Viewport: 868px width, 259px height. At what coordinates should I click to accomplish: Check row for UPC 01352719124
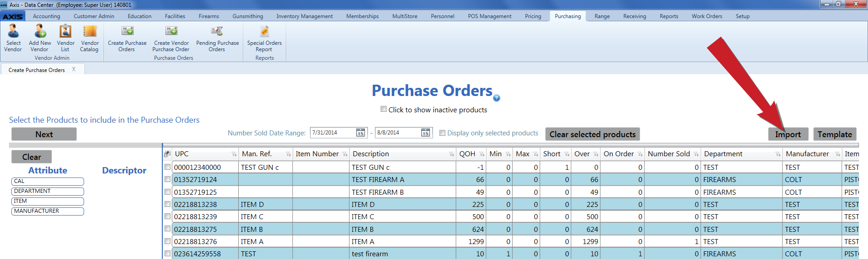pos(167,179)
